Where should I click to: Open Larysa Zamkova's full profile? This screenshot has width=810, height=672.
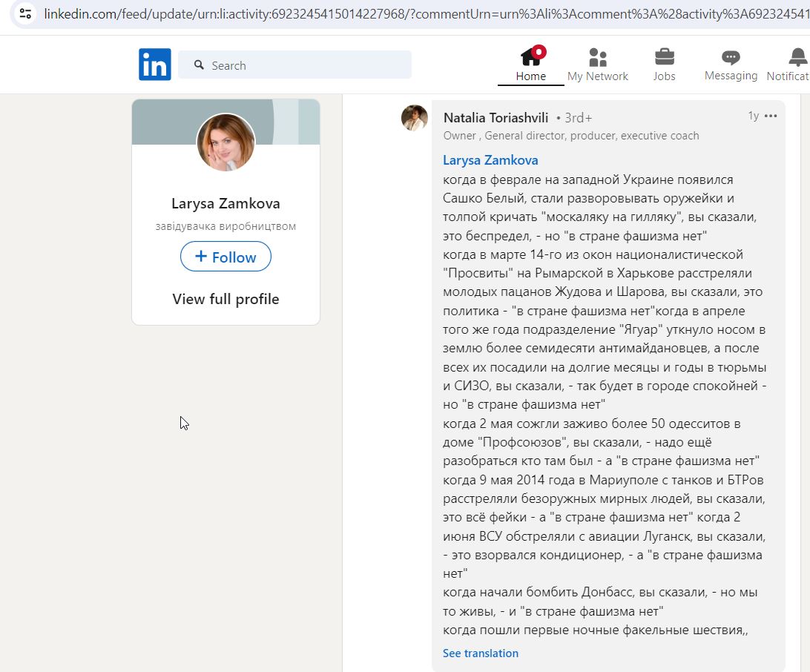tap(225, 299)
